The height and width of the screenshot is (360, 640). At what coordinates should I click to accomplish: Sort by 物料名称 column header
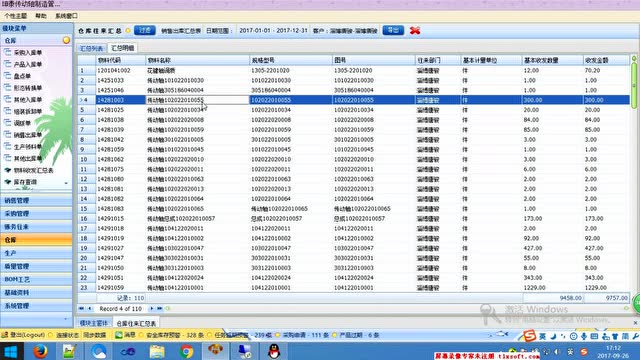pyautogui.click(x=197, y=60)
